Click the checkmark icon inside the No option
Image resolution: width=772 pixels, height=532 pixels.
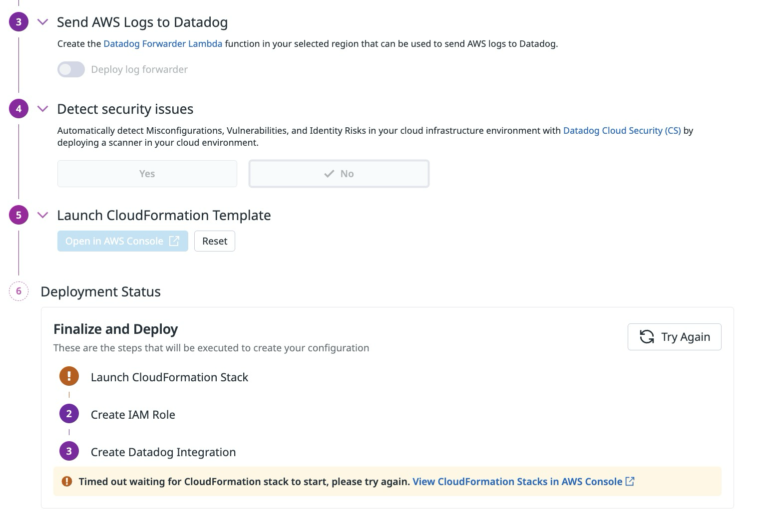click(329, 173)
